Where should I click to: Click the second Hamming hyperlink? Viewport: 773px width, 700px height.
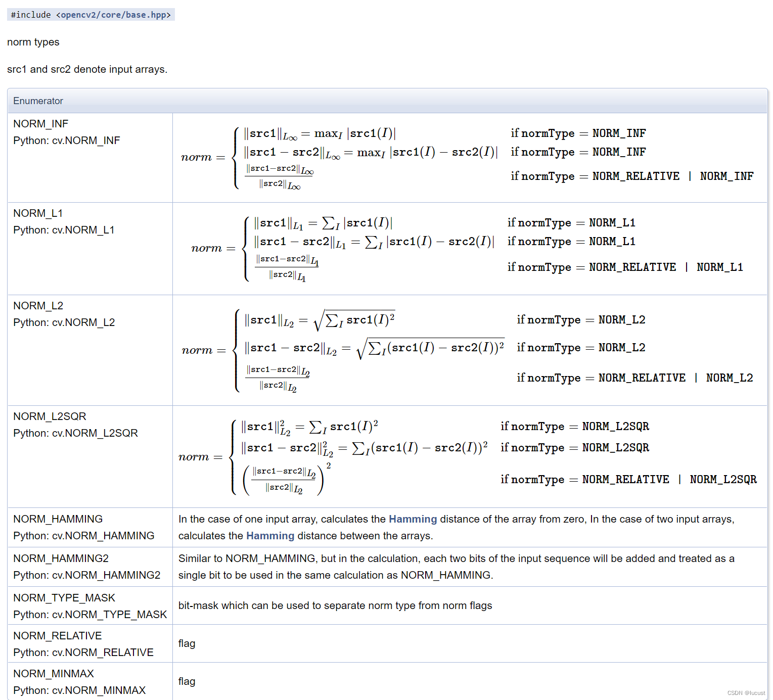tap(270, 536)
